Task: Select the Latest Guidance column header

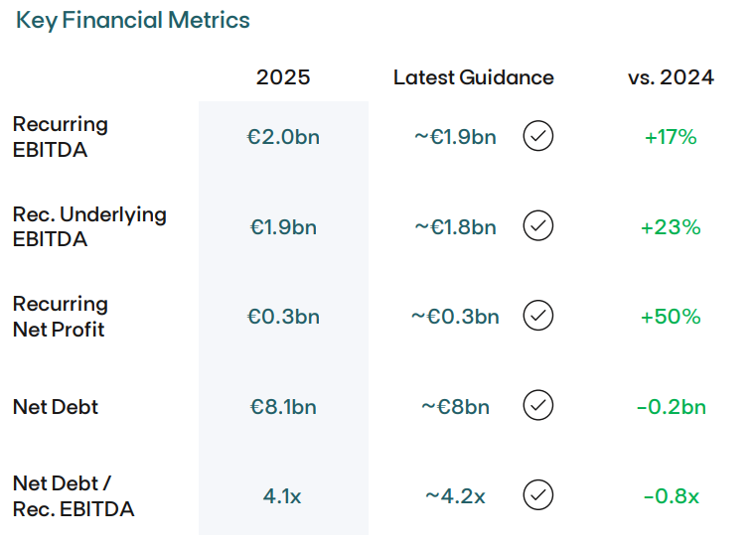Action: 473,77
